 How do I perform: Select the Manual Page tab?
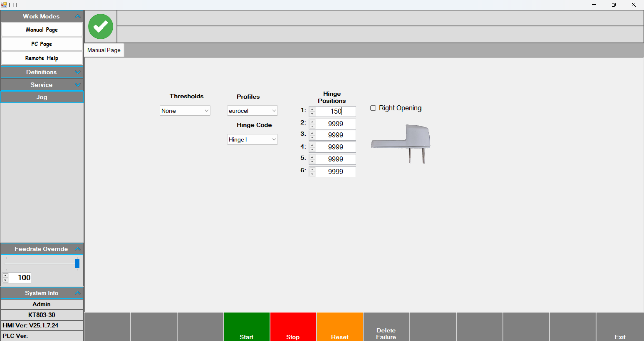(x=104, y=50)
